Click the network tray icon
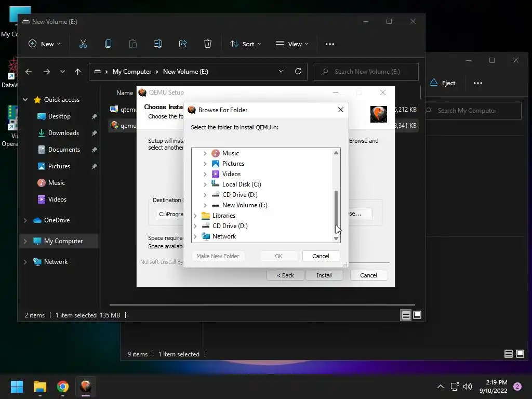The height and width of the screenshot is (399, 532). 455,387
